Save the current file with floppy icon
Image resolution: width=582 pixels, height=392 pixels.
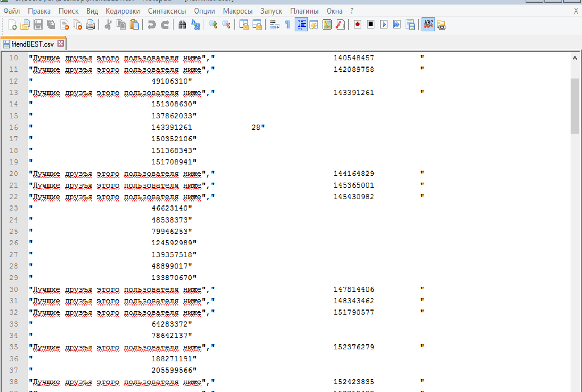click(x=38, y=25)
